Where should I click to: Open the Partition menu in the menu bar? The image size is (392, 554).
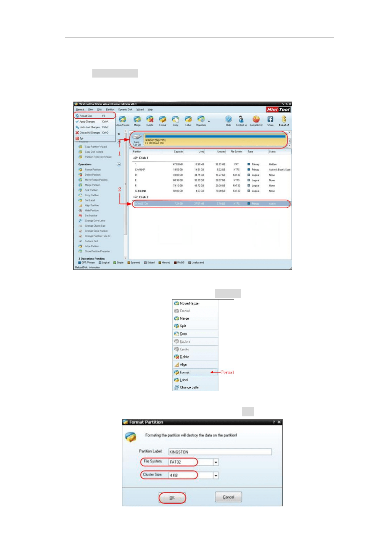(110, 109)
